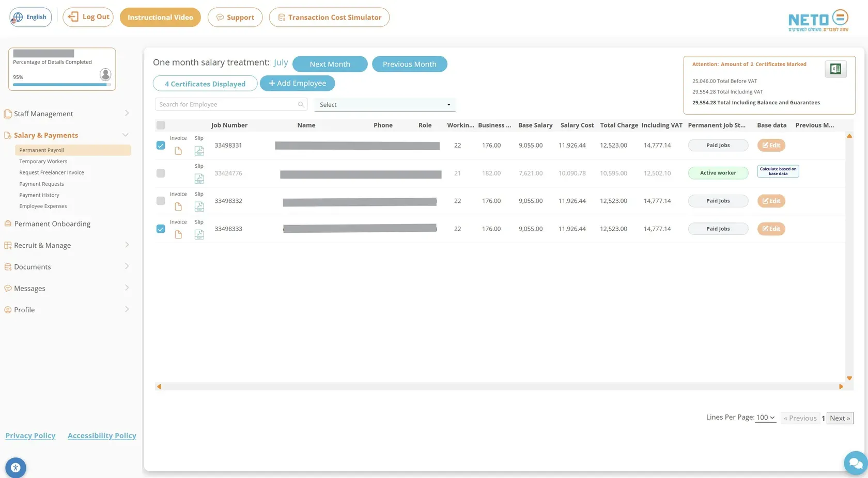Screen dimensions: 868x478
Task: Open Permanent Payroll in the sidebar
Action: tap(73, 150)
